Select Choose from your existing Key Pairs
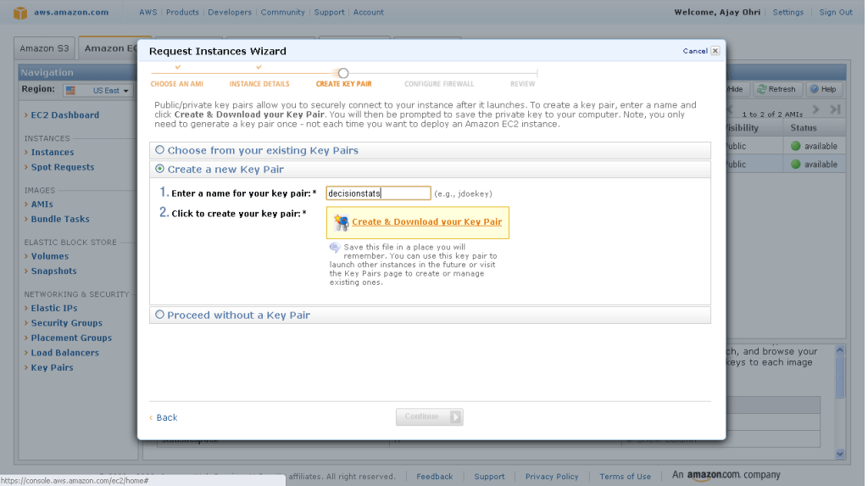868x486 pixels. point(159,150)
